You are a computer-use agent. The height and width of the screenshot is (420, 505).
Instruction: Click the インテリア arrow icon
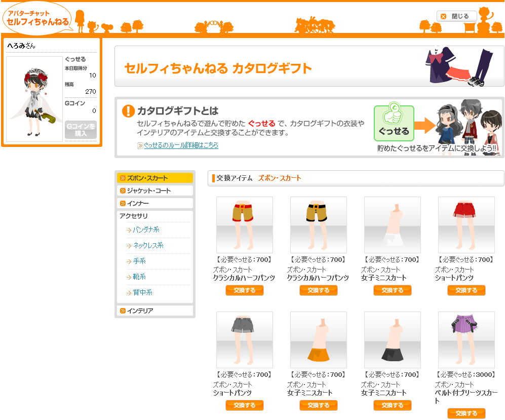pyautogui.click(x=123, y=311)
